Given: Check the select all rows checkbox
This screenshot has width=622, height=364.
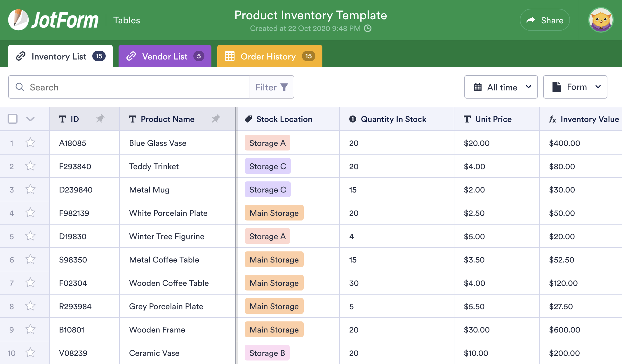Looking at the screenshot, I should (x=13, y=119).
